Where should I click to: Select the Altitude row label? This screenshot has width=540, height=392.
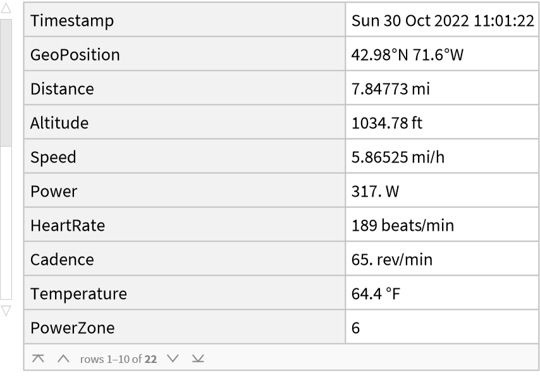59,123
